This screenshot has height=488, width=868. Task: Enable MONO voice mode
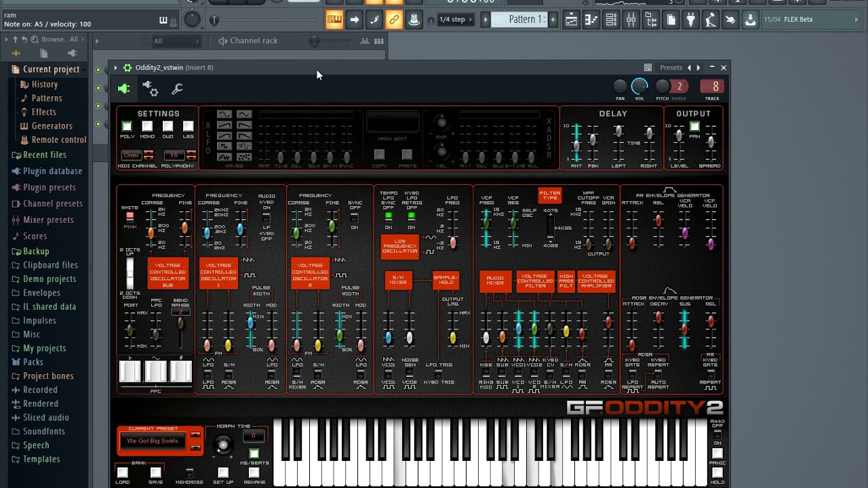(x=147, y=127)
